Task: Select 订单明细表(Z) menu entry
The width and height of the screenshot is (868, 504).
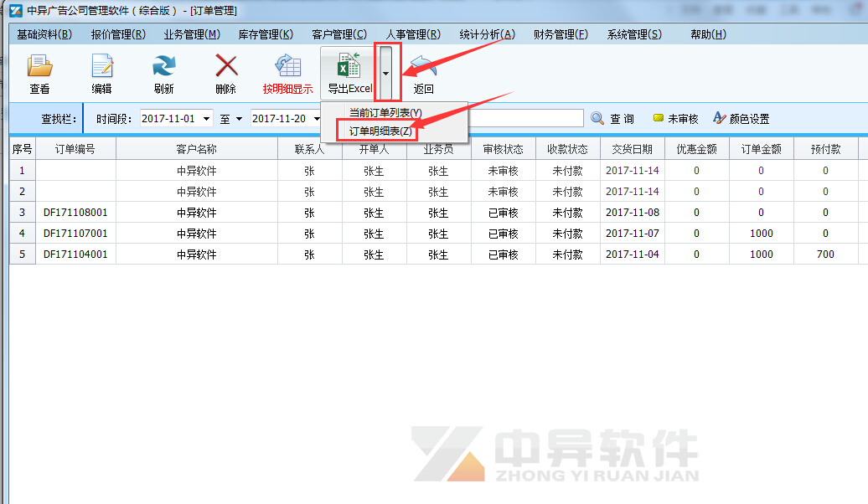Action: (380, 131)
